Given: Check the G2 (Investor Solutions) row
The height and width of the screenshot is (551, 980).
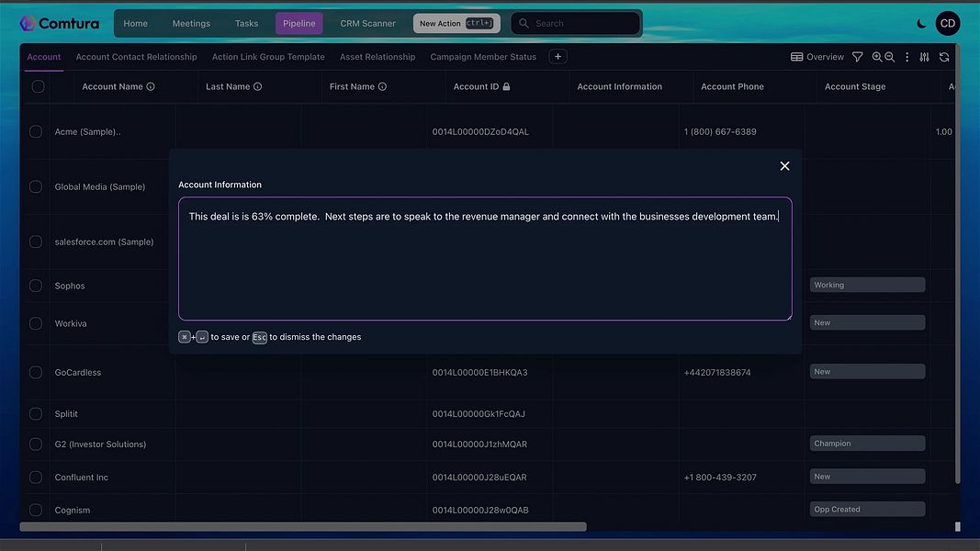Looking at the screenshot, I should point(36,444).
